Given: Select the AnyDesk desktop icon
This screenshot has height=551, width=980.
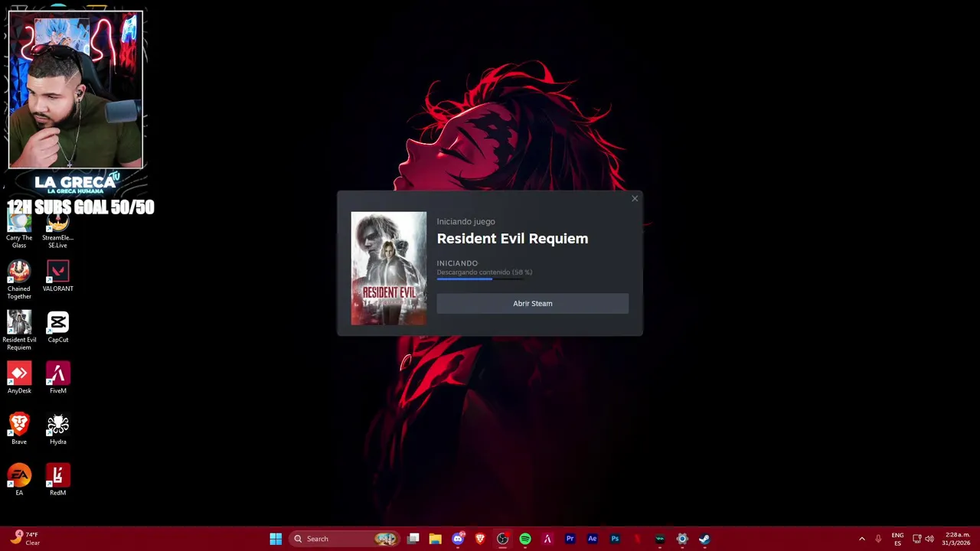Looking at the screenshot, I should [19, 378].
